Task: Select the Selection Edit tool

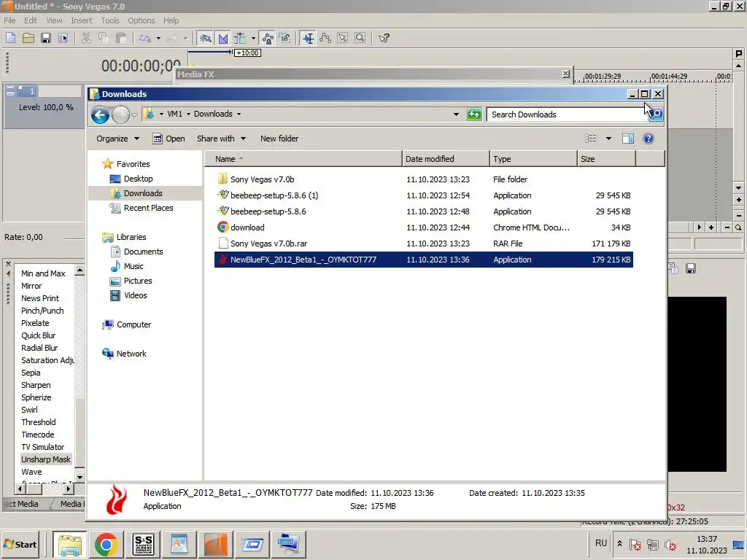Action: (x=343, y=38)
